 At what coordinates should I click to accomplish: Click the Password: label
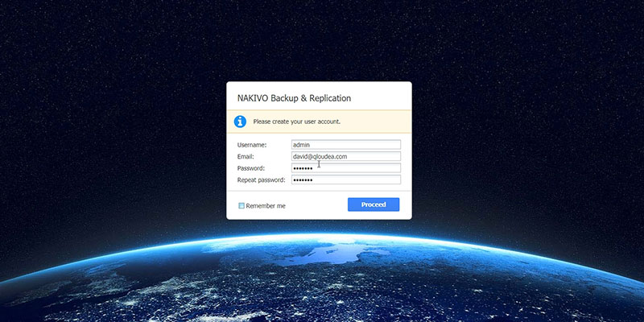[251, 168]
